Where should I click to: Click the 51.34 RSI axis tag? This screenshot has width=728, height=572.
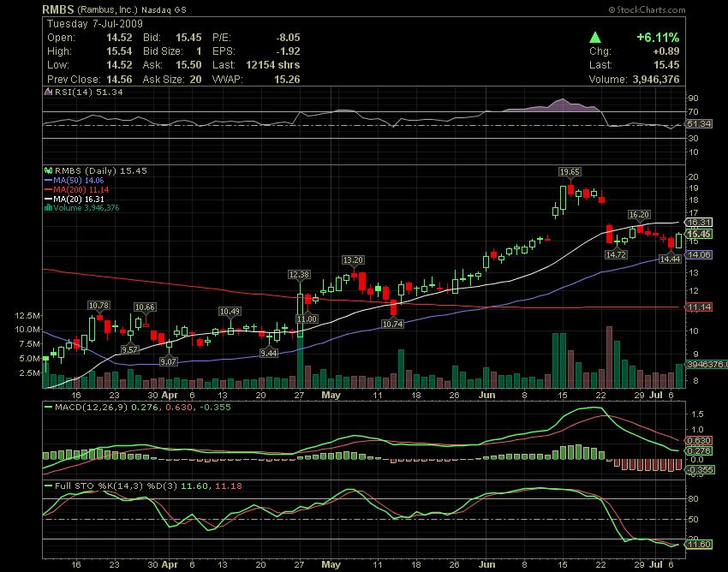point(699,124)
